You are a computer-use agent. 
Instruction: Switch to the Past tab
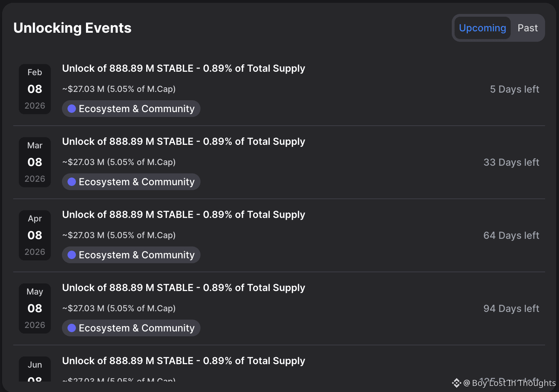point(527,28)
